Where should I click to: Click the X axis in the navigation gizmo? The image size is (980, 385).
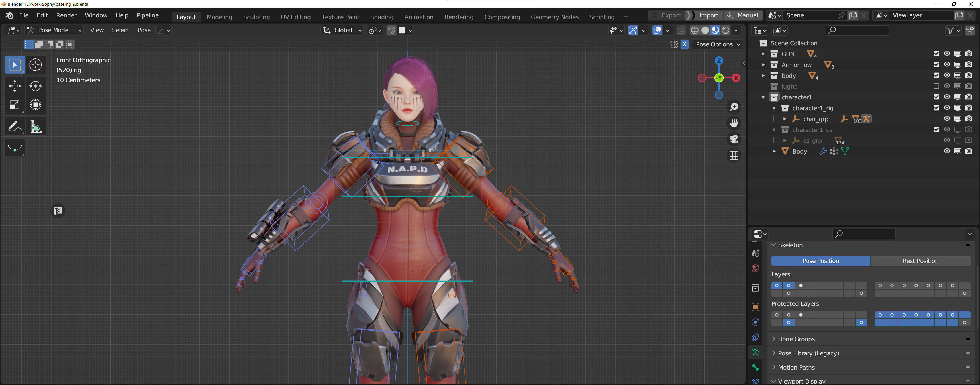click(x=736, y=78)
